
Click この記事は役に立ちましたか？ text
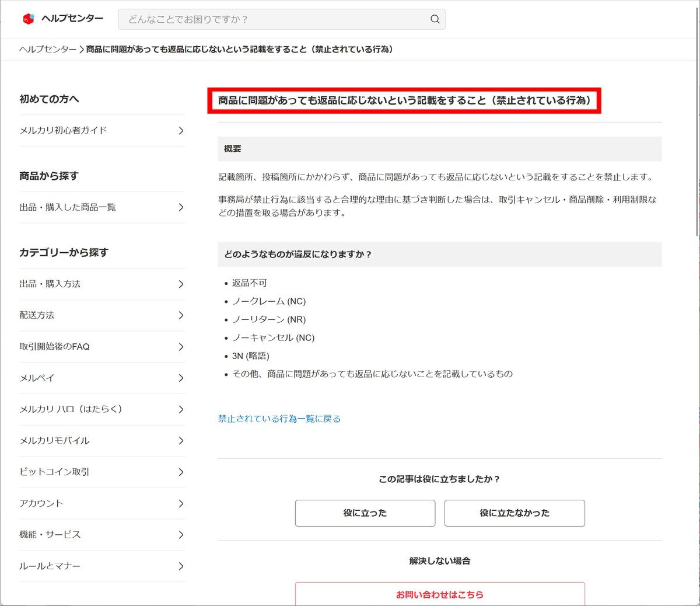point(440,479)
